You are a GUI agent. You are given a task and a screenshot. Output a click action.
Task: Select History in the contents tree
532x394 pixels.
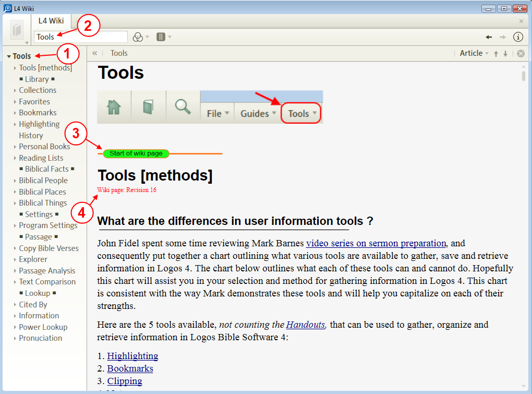tap(31, 135)
